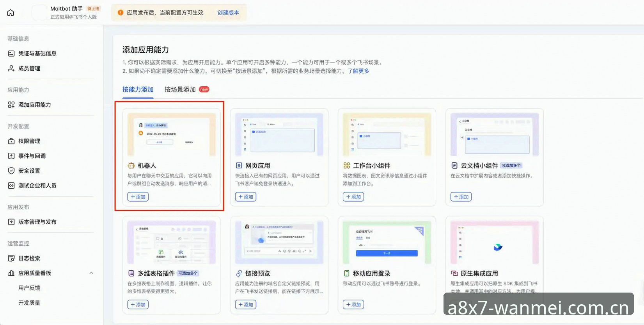Click 添加应用能力 grid icon
Viewport: 644px width, 325px height.
[11, 105]
